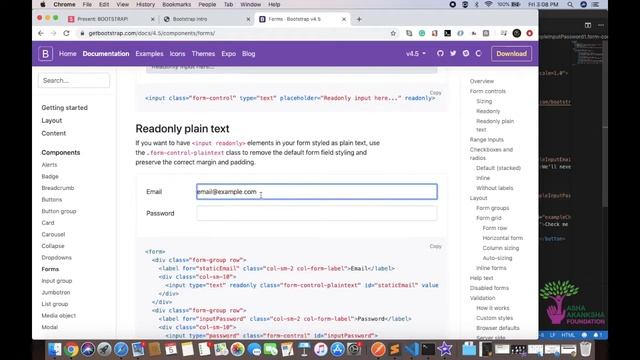Screen dimensions: 640x360
Task: Go to Home in Bootstrap navbar
Action: tap(67, 53)
